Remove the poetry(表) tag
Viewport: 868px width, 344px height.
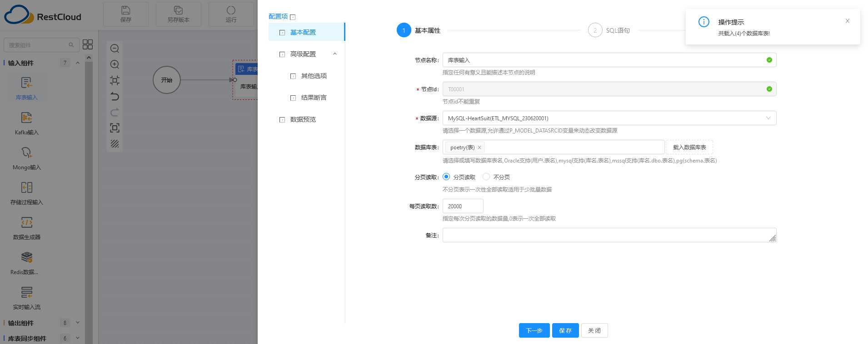point(479,147)
